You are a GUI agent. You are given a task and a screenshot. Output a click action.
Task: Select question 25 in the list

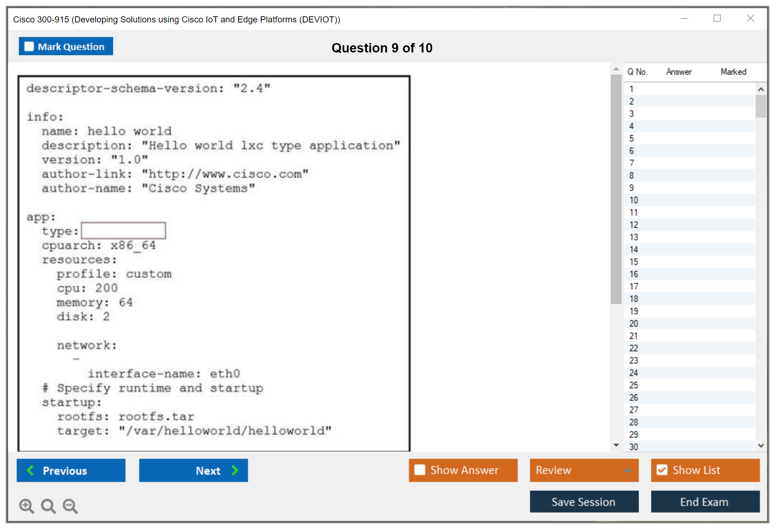[634, 385]
